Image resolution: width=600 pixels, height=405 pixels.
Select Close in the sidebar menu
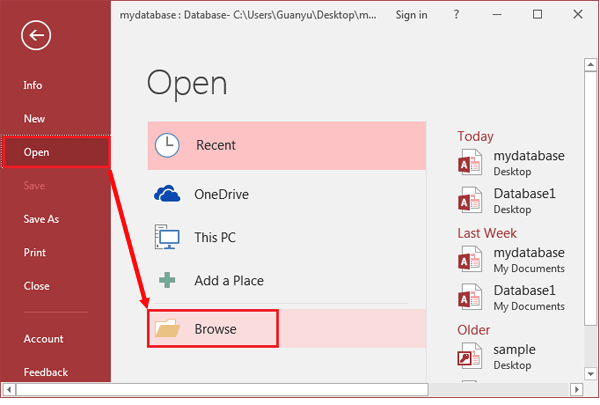[x=36, y=286]
